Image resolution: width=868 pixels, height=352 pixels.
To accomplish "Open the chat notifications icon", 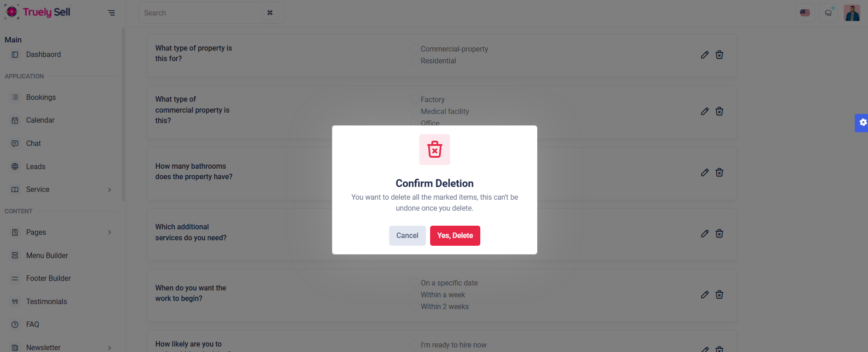I will click(828, 13).
